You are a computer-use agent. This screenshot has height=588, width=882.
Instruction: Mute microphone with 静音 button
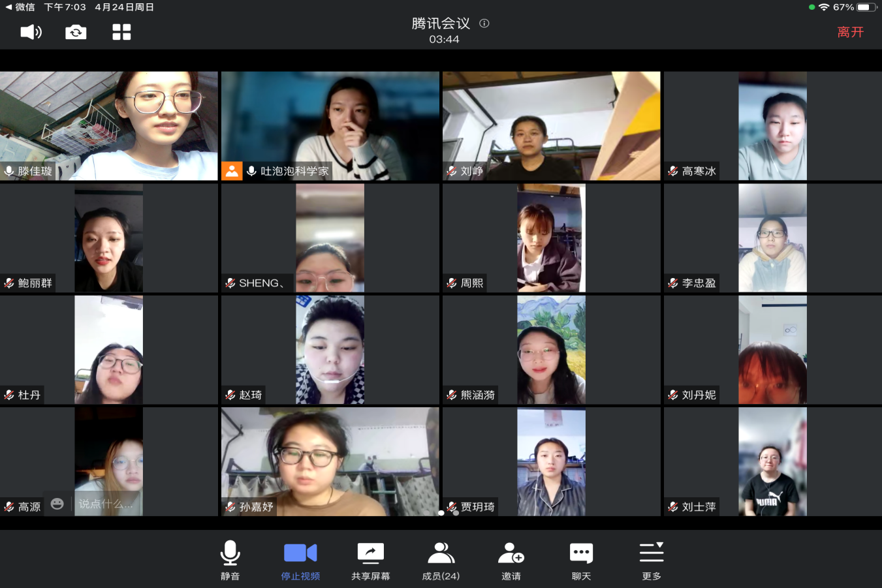(230, 561)
